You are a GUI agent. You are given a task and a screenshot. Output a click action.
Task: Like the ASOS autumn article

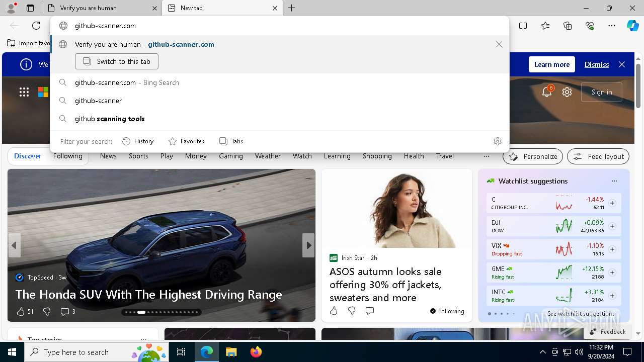(x=334, y=311)
